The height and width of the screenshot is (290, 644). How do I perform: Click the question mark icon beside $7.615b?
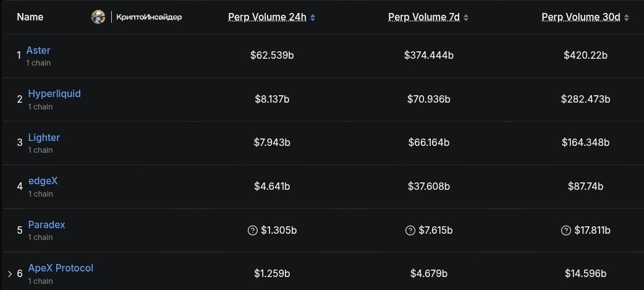pos(410,230)
